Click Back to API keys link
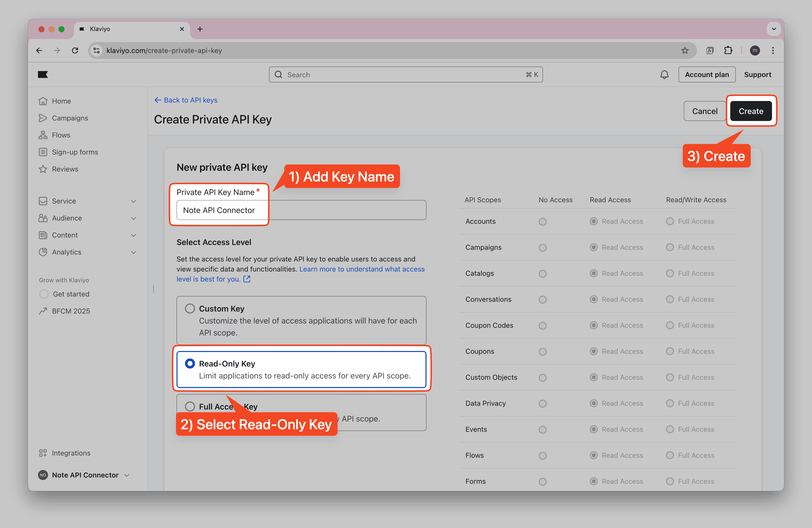This screenshot has height=528, width=812. click(186, 100)
